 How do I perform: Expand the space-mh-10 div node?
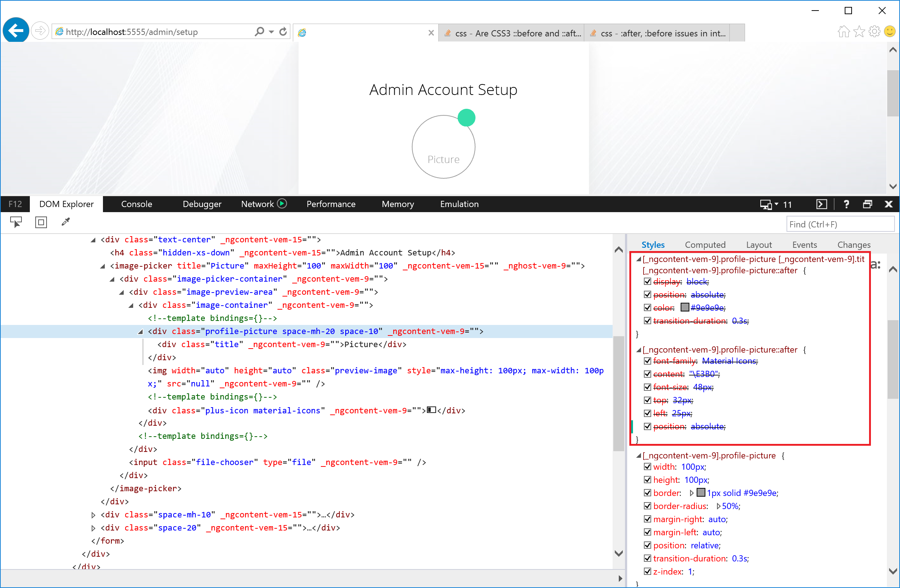[x=93, y=514]
